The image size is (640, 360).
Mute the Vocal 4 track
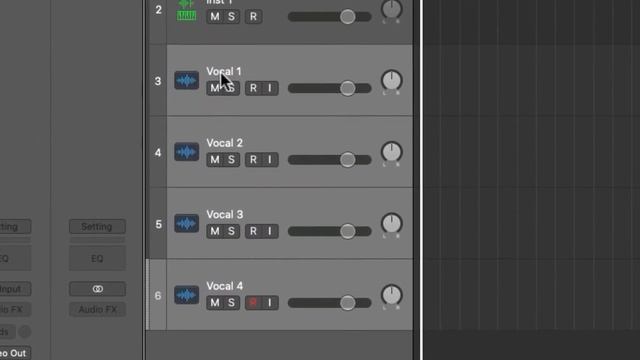point(215,303)
